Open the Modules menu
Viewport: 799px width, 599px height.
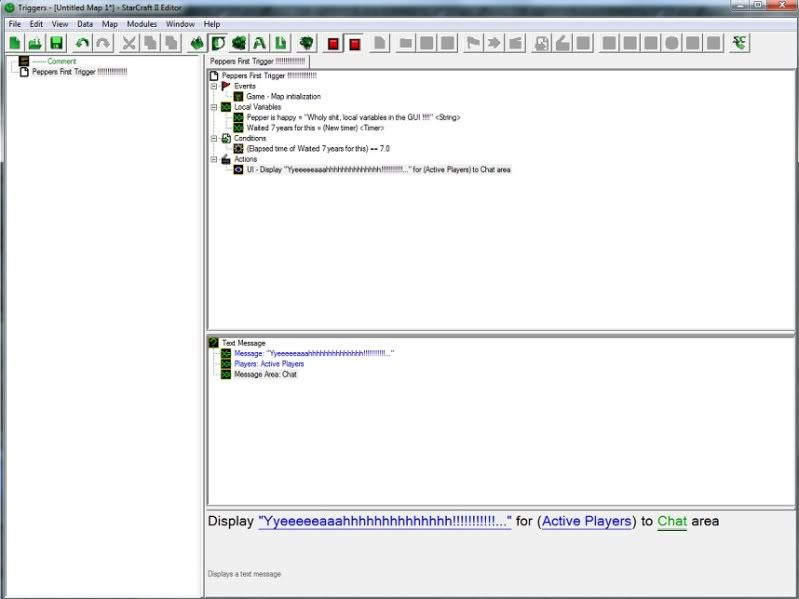tap(142, 24)
